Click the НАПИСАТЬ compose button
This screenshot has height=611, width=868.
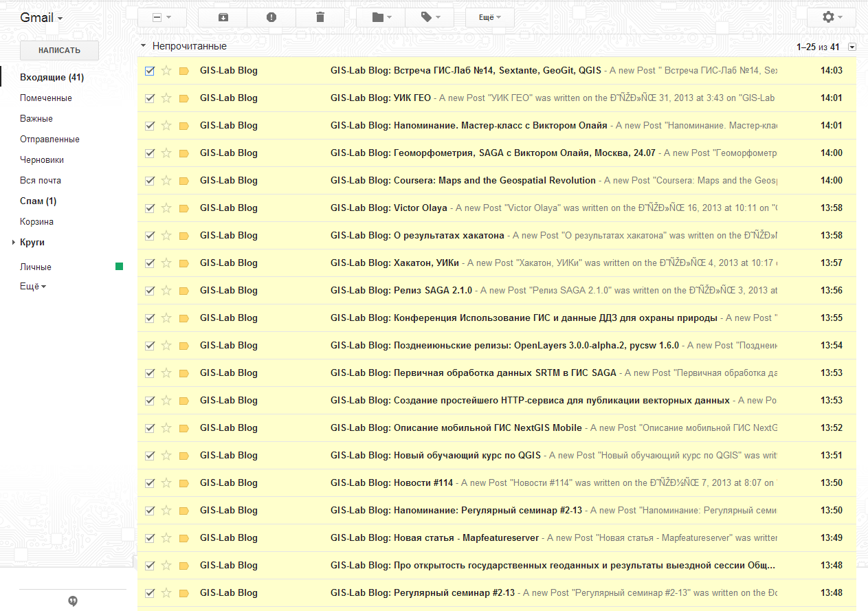coord(59,50)
